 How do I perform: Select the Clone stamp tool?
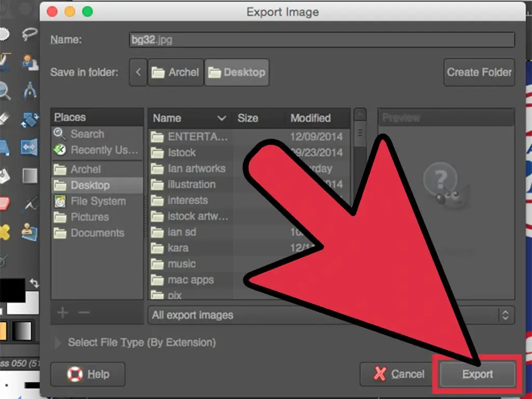click(29, 232)
